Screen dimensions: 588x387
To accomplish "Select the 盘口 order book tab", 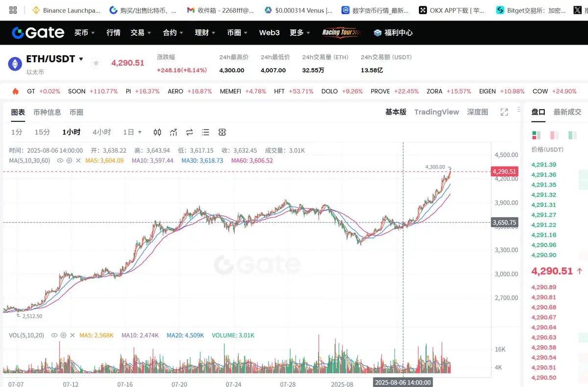I will pos(539,112).
